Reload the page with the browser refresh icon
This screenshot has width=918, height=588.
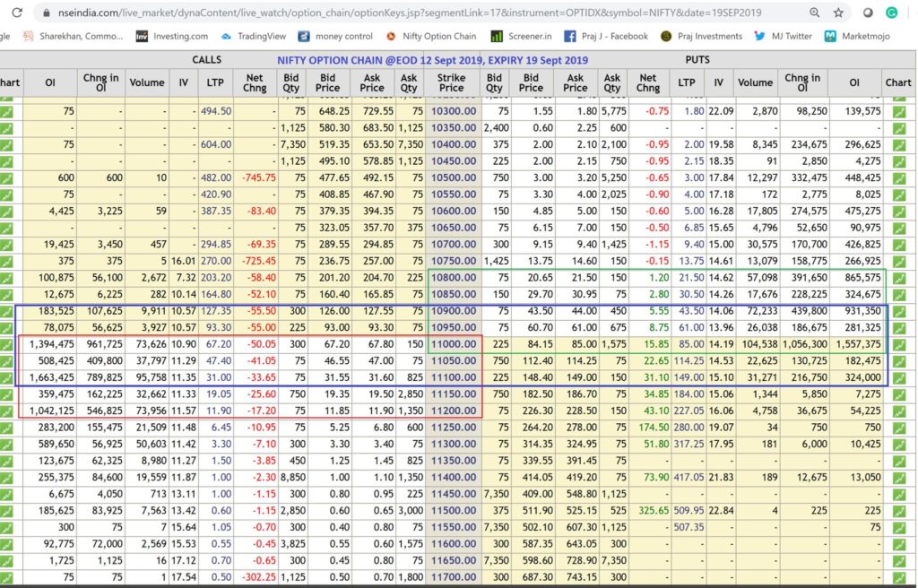tap(17, 13)
